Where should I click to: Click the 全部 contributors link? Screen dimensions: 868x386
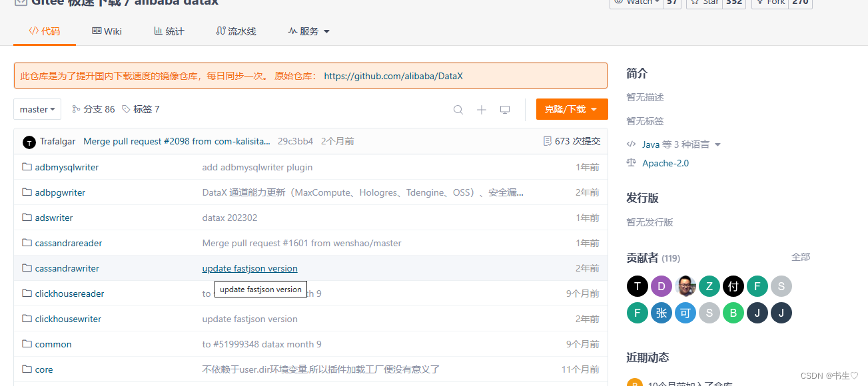pos(801,257)
